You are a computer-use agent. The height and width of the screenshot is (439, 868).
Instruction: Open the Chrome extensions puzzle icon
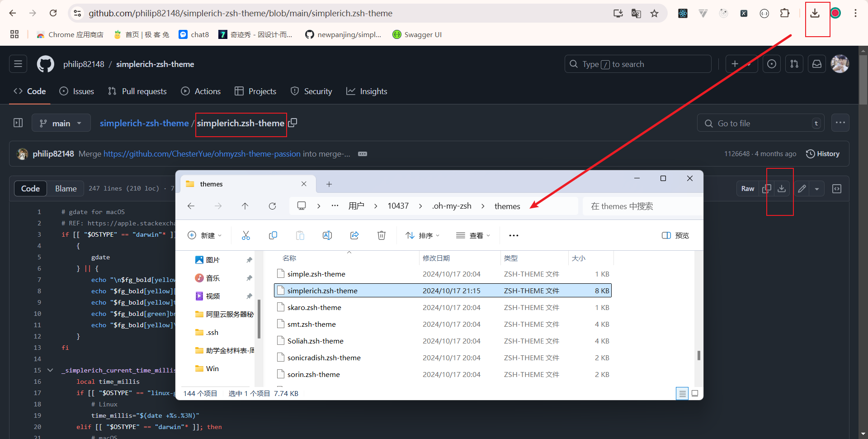click(785, 13)
